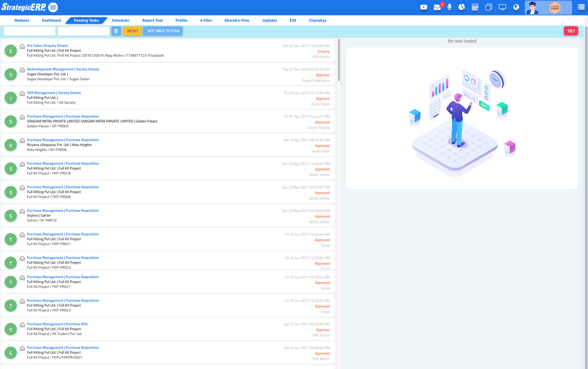Open the pie chart analytics icon
588x369 pixels.
(462, 7)
